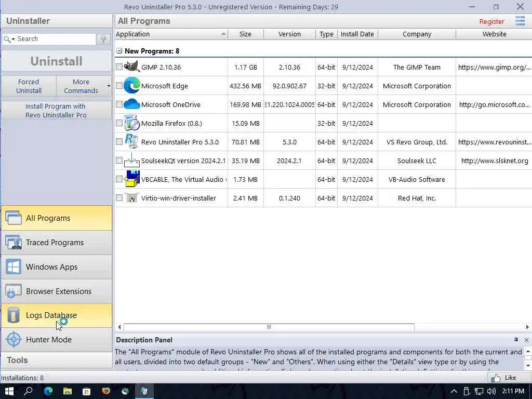Launch Microsoft Edge from taskbar
The height and width of the screenshot is (399, 532).
pos(48,391)
